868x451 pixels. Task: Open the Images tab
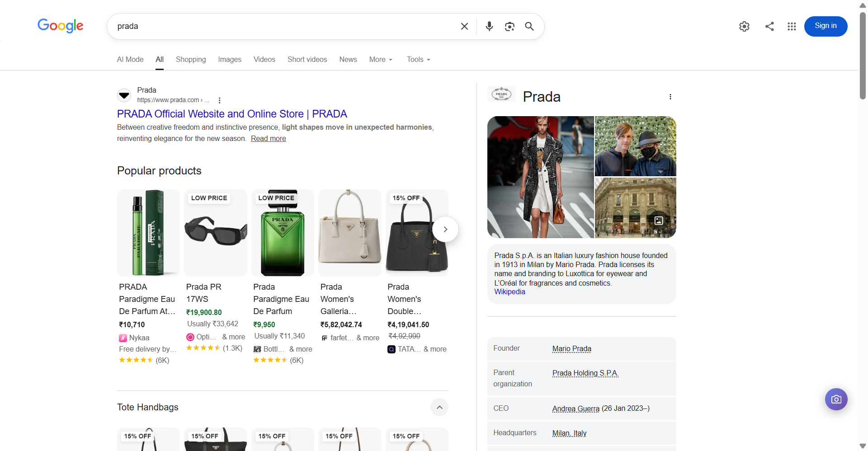230,60
